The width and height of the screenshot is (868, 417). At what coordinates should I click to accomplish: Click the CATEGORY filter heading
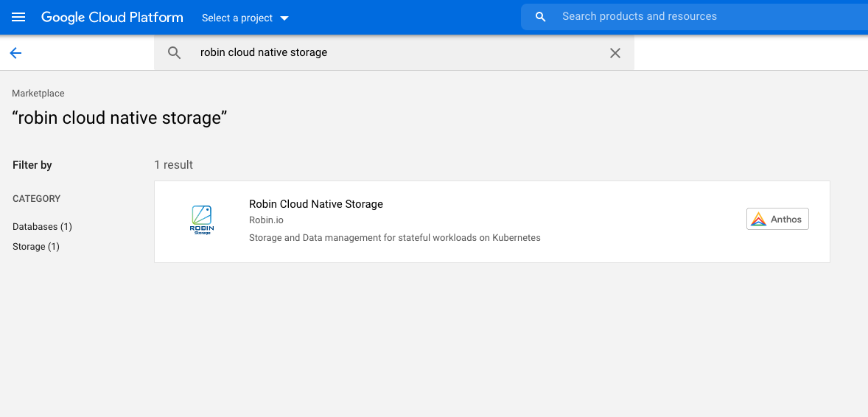[x=37, y=198]
